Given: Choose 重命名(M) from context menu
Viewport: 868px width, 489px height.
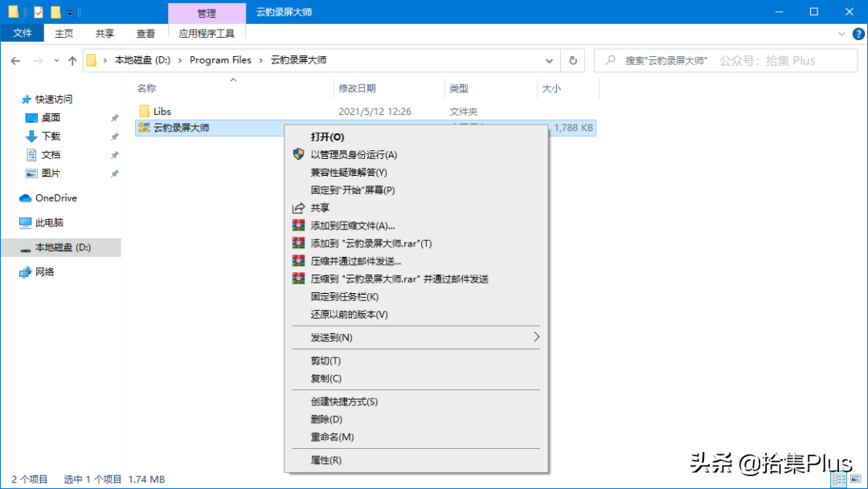Looking at the screenshot, I should coord(416,437).
